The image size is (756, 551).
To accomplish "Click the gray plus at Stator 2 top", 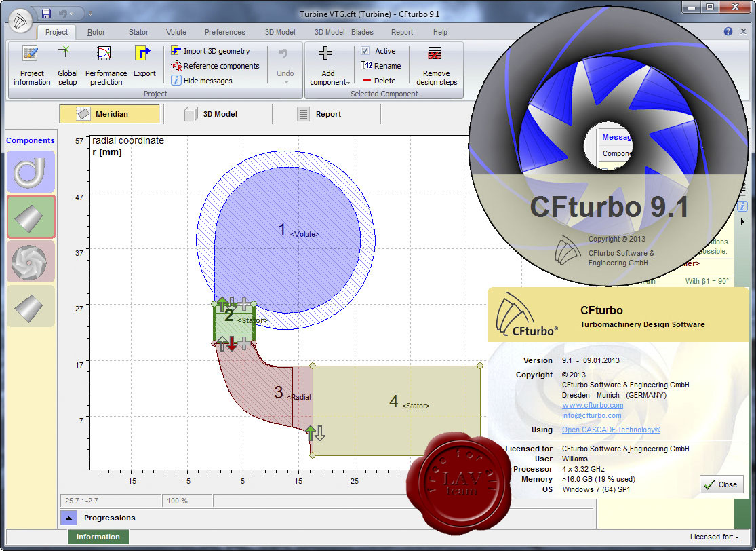I will click(245, 304).
